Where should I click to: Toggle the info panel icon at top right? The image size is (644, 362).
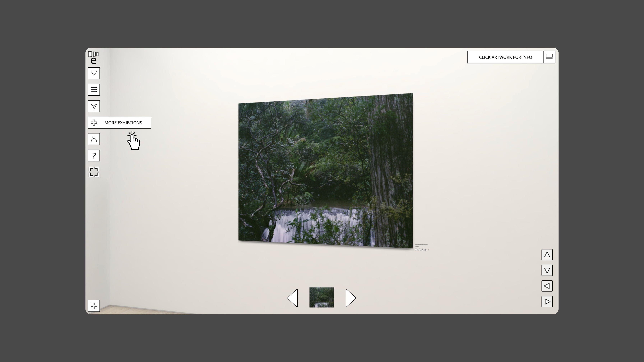549,57
